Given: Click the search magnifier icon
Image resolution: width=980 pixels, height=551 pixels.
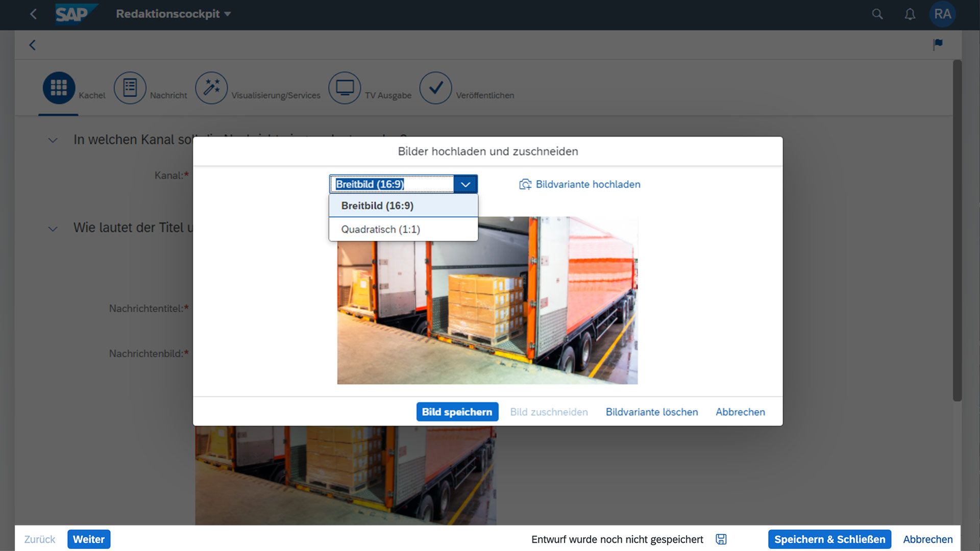Looking at the screenshot, I should 877,14.
